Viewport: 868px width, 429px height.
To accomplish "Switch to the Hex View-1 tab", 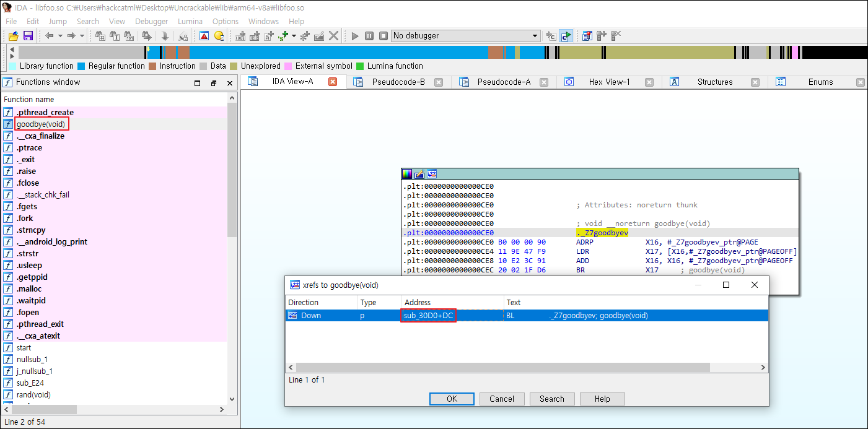I will (x=609, y=82).
